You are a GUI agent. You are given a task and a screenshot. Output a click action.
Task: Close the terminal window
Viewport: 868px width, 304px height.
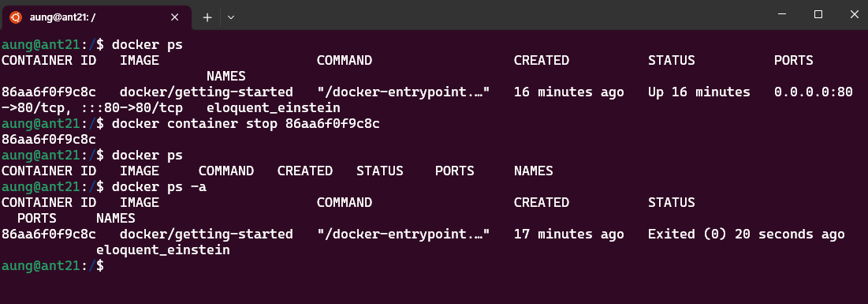[854, 14]
